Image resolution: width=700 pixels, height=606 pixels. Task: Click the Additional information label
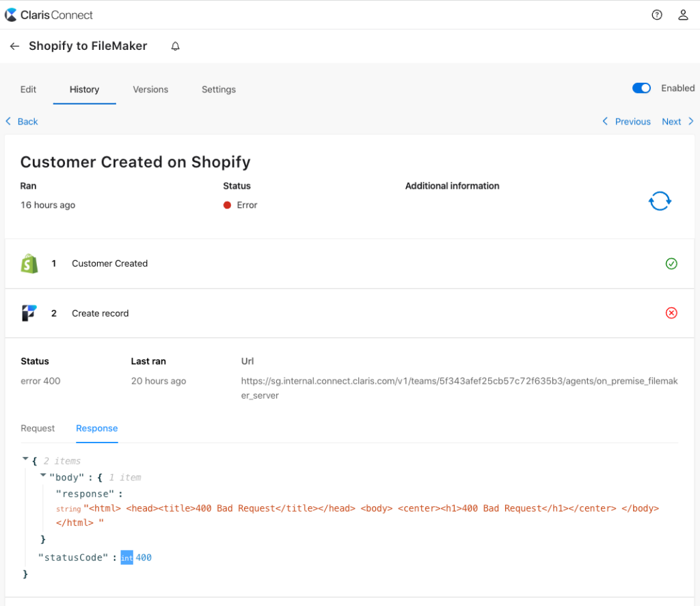(x=453, y=186)
